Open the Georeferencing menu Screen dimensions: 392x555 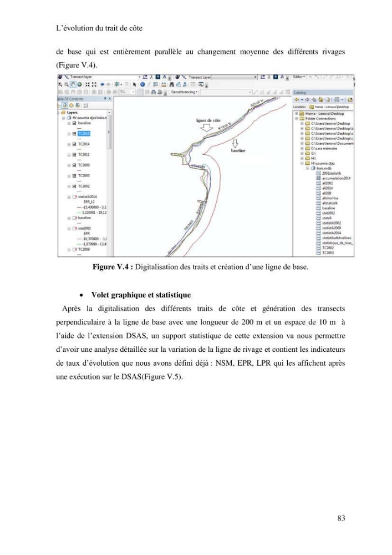point(184,92)
